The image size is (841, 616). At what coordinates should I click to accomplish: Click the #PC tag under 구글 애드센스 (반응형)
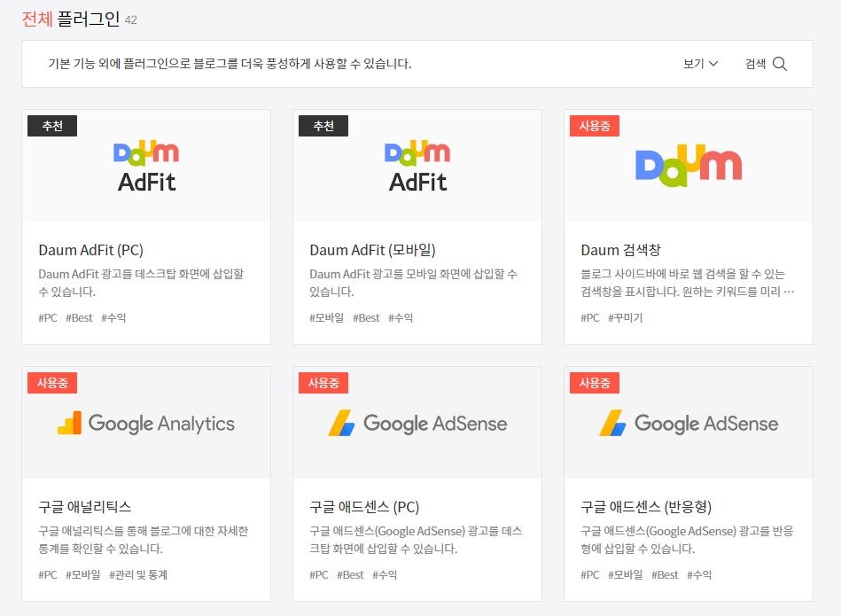click(590, 574)
